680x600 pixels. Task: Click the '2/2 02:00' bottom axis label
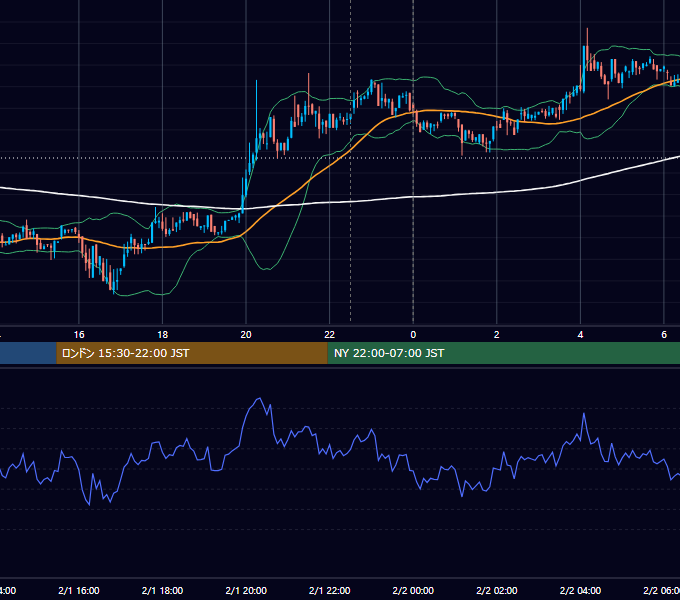point(497,590)
